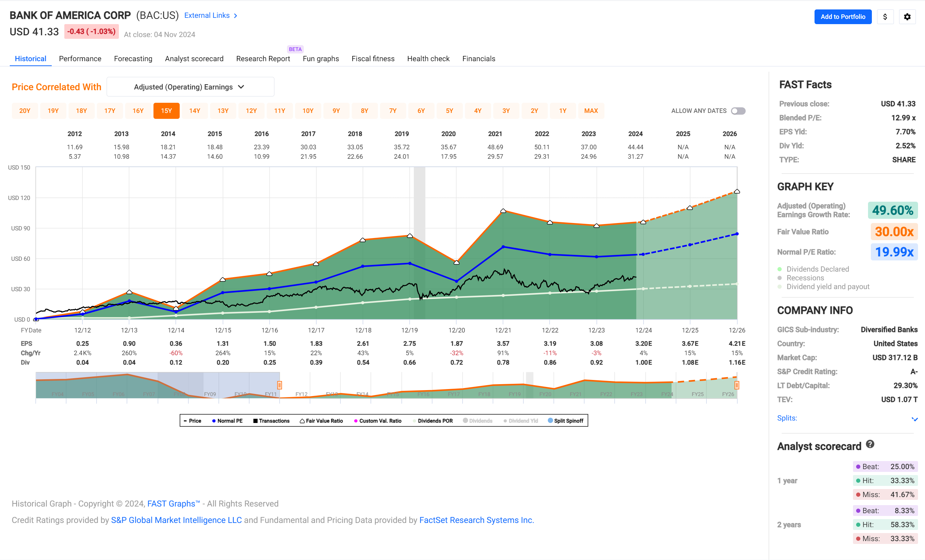Image resolution: width=925 pixels, height=560 pixels.
Task: Switch to the Fiscal fitness tab
Action: (x=373, y=59)
